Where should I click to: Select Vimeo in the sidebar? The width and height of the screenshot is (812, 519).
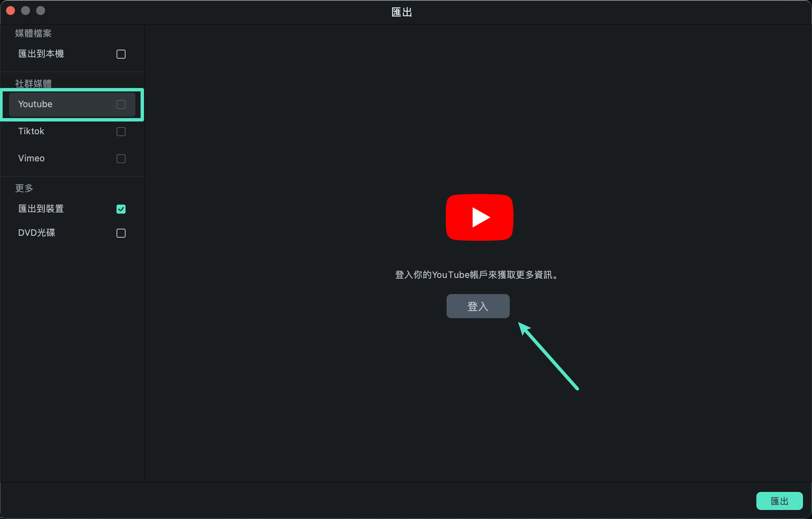[72, 159]
